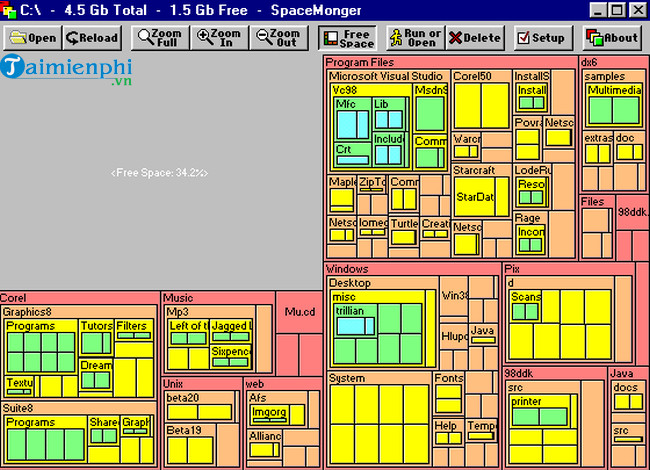Click the Zoom Full magnifier button
The image size is (650, 470).
point(160,38)
